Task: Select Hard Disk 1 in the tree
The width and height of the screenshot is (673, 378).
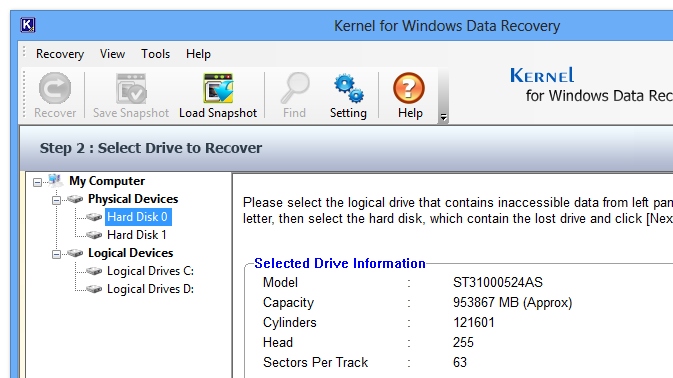Action: point(136,235)
